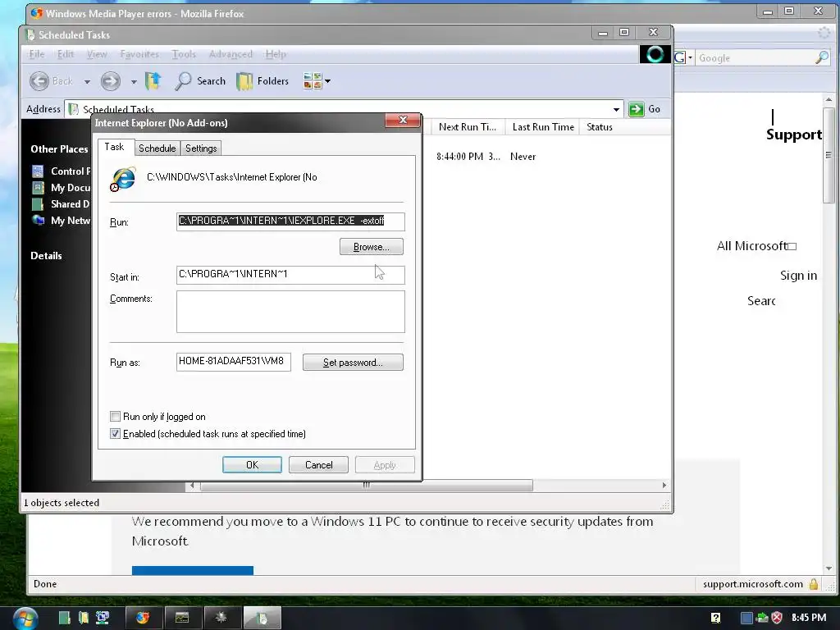Click the Other Places section header
The image size is (840, 630).
click(59, 149)
